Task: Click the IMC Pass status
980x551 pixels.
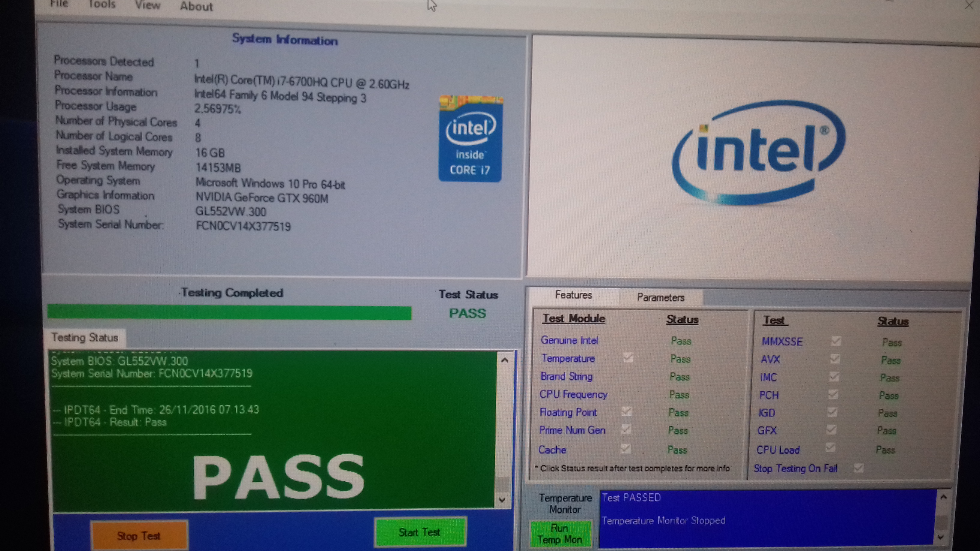Action: coord(889,378)
